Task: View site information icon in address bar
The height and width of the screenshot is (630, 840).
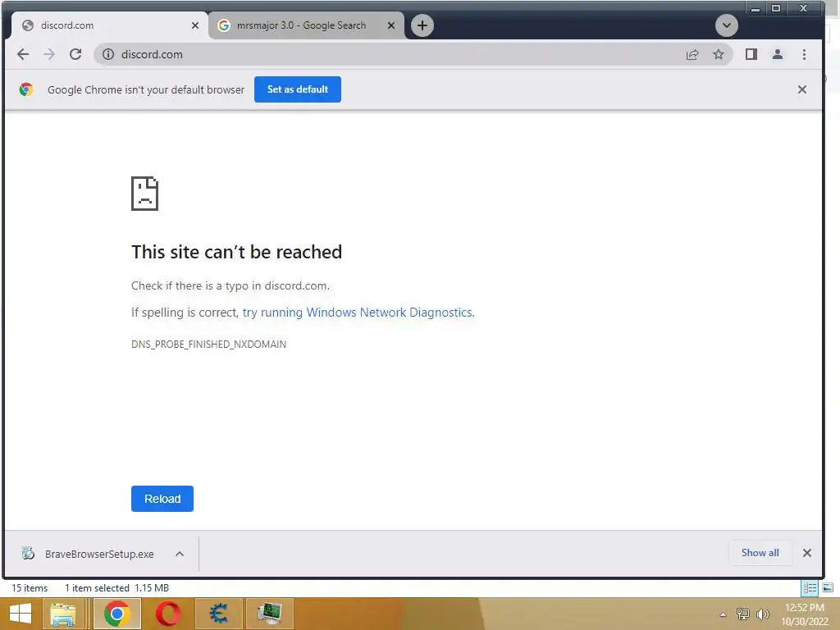Action: (108, 54)
